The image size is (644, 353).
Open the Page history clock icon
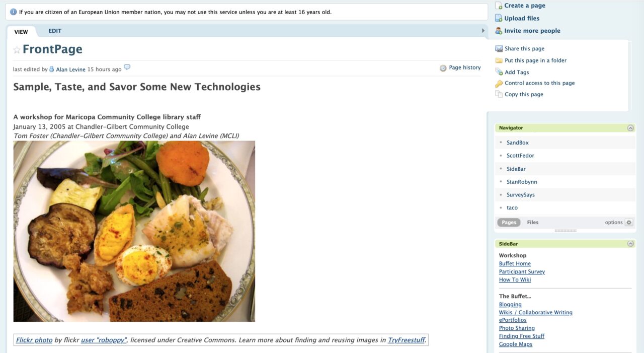[443, 68]
